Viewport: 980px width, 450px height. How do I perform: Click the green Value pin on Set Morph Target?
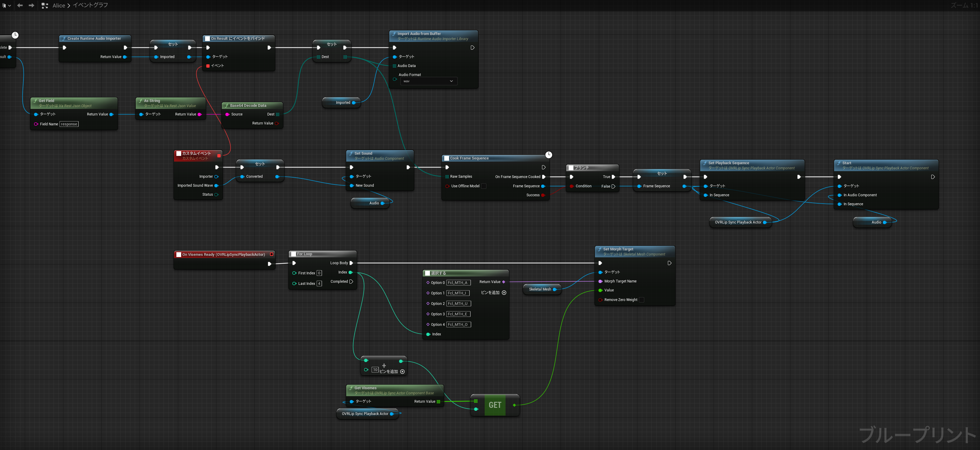pos(600,291)
